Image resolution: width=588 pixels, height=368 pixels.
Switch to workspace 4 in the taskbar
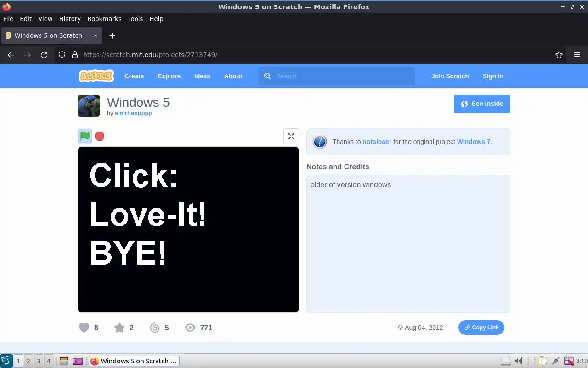[x=49, y=361]
